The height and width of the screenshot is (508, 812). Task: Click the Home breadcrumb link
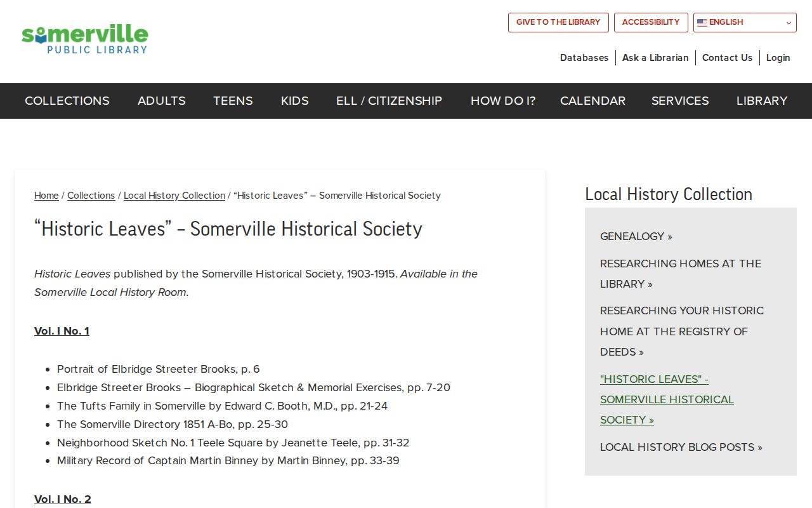[46, 196]
